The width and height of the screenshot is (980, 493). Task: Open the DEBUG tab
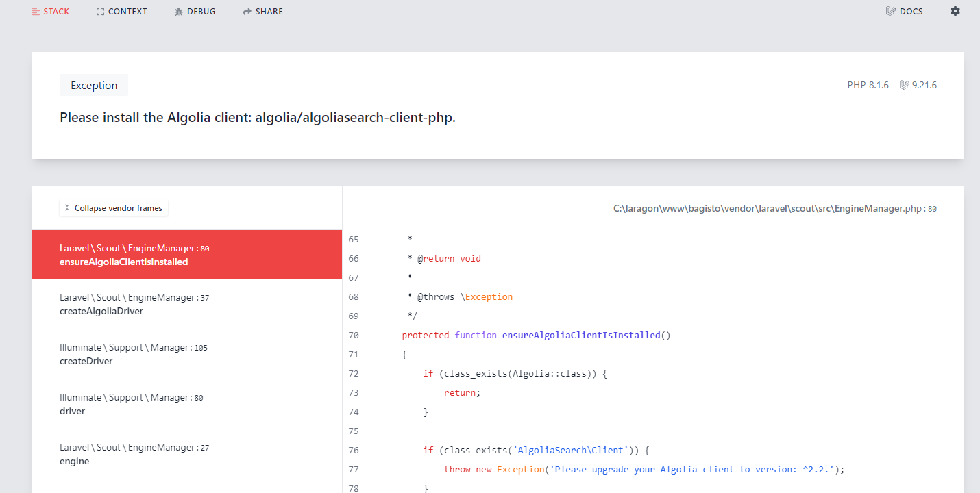195,12
